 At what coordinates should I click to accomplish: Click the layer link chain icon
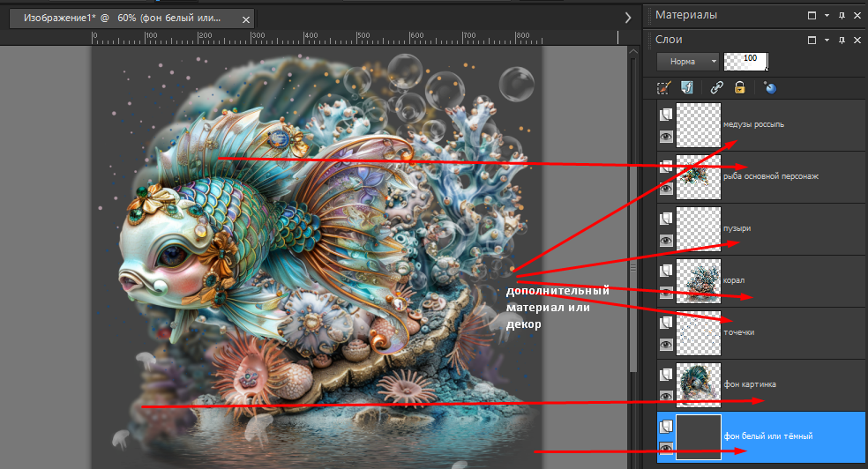click(717, 87)
